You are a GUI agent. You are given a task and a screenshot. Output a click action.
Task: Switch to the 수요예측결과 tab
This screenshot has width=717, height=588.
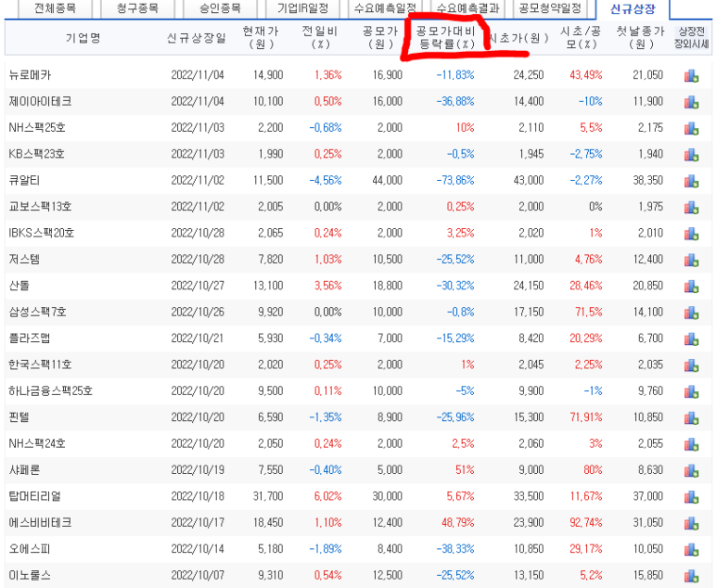[467, 8]
